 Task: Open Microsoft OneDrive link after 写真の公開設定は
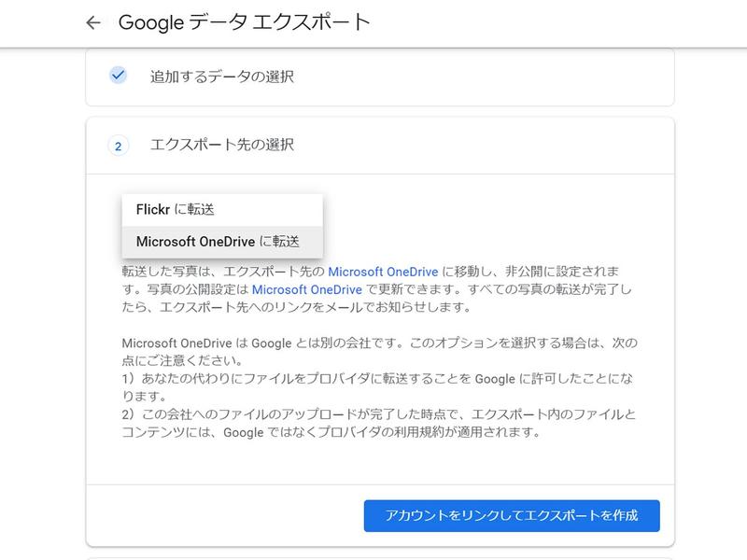click(307, 289)
